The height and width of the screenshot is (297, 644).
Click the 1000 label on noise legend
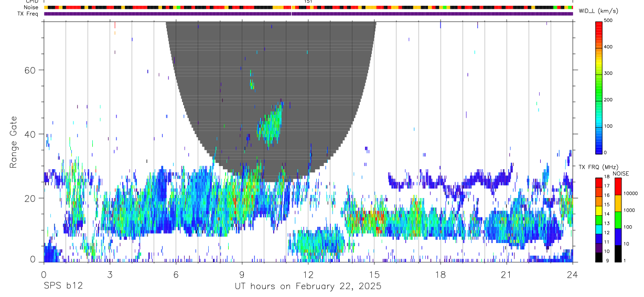[629, 210]
